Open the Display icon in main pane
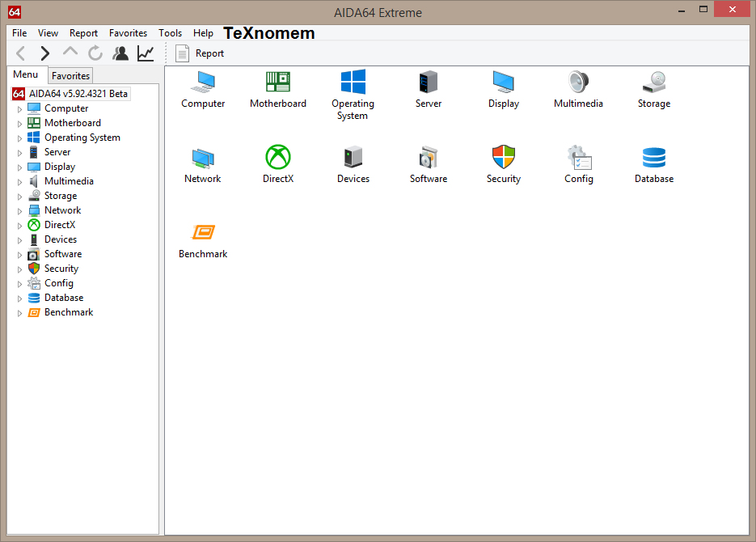 pos(504,82)
